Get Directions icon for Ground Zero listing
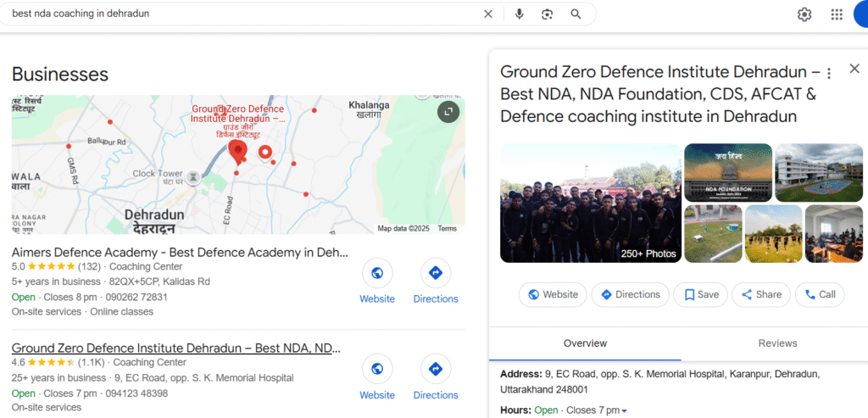This screenshot has height=418, width=868. pos(436,370)
